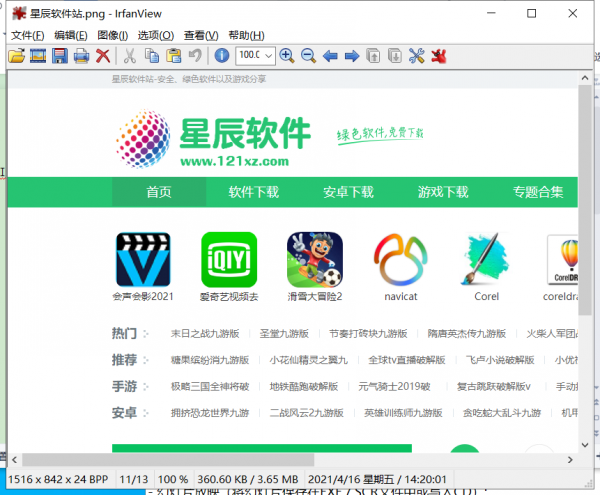
Task: Click the vertical scrollbar down arrow
Action: [x=585, y=445]
